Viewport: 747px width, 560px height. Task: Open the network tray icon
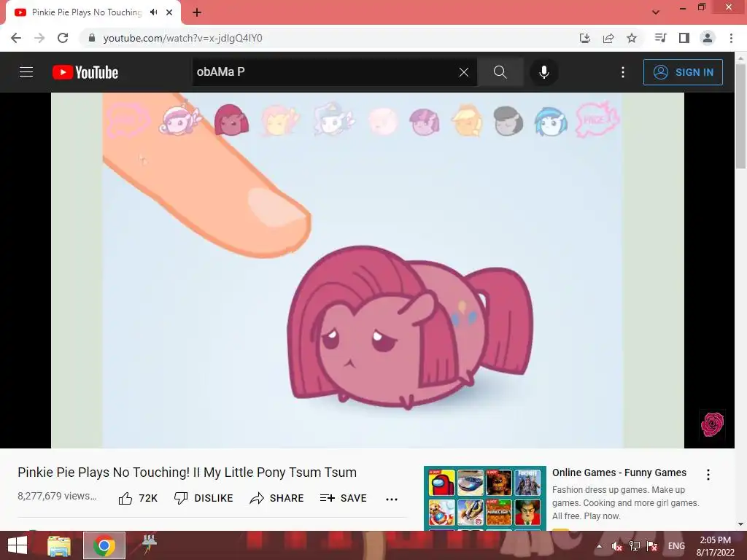click(x=634, y=546)
